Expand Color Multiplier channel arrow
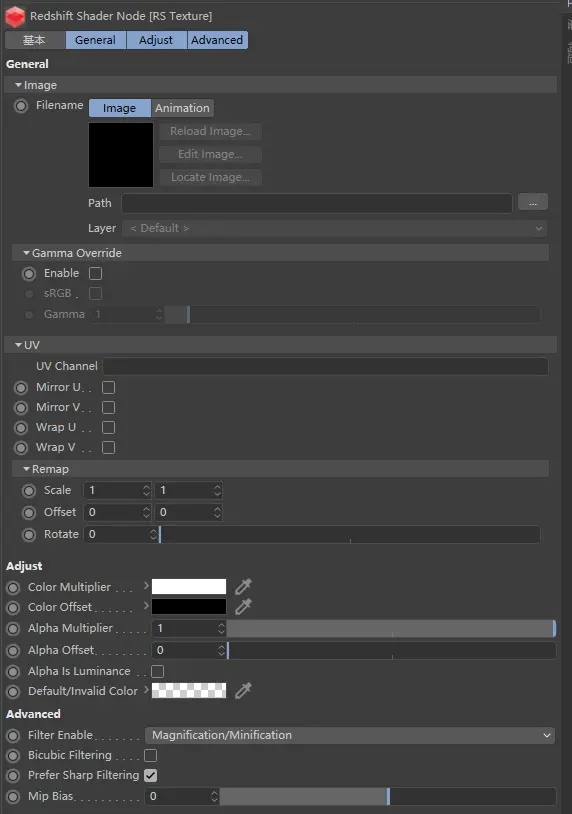This screenshot has height=814, width=572. 146,586
